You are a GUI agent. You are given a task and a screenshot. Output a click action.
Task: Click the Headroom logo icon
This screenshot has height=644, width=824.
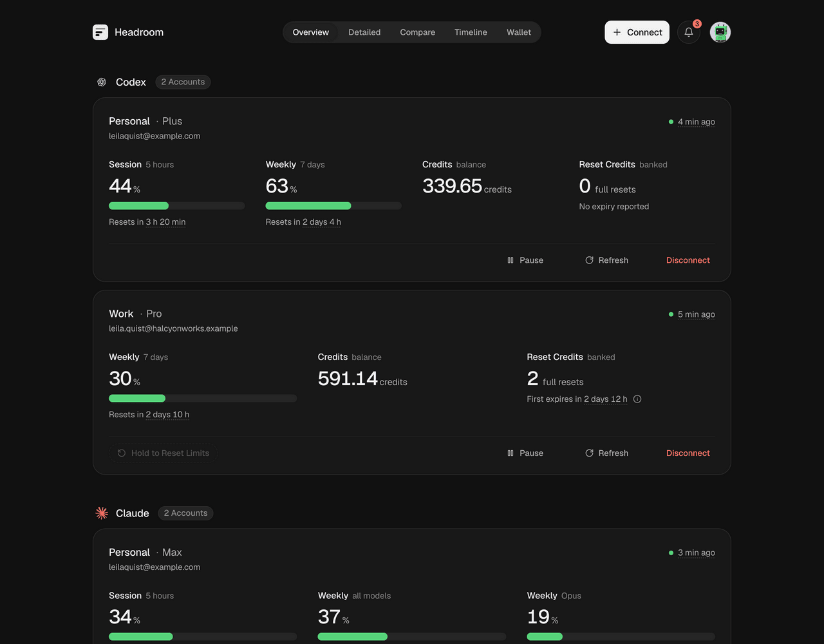pyautogui.click(x=100, y=32)
